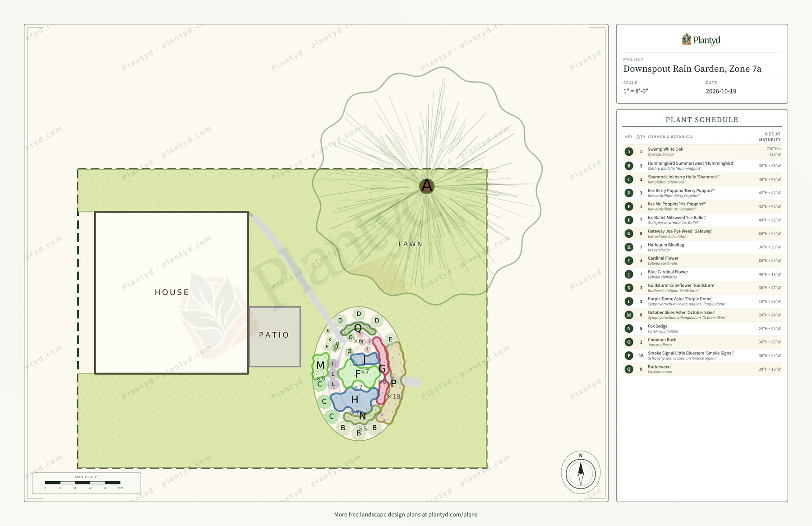Select key badge A in the plant schedule
Viewport: 812px width, 526px height.
629,152
